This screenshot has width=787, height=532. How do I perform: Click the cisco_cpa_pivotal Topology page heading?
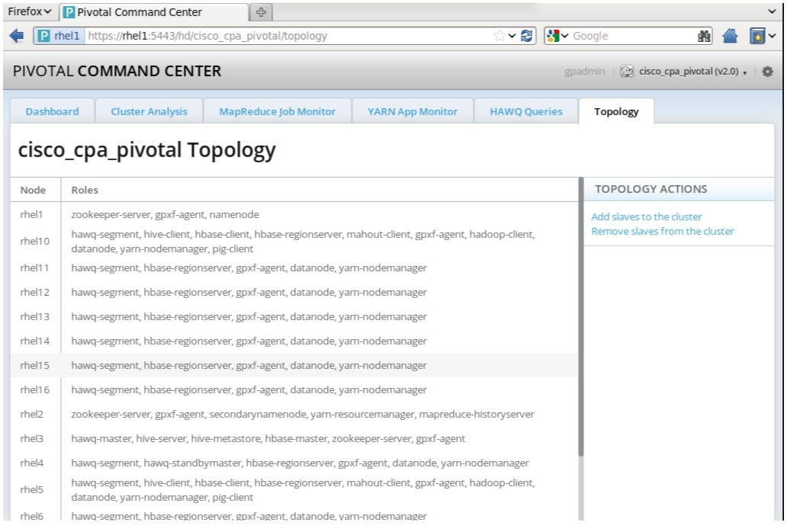pyautogui.click(x=146, y=150)
